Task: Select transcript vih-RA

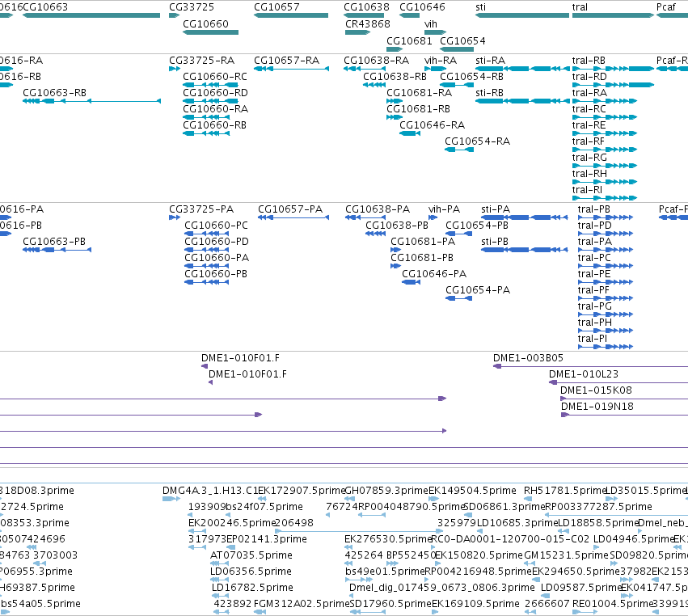Action: tap(435, 69)
